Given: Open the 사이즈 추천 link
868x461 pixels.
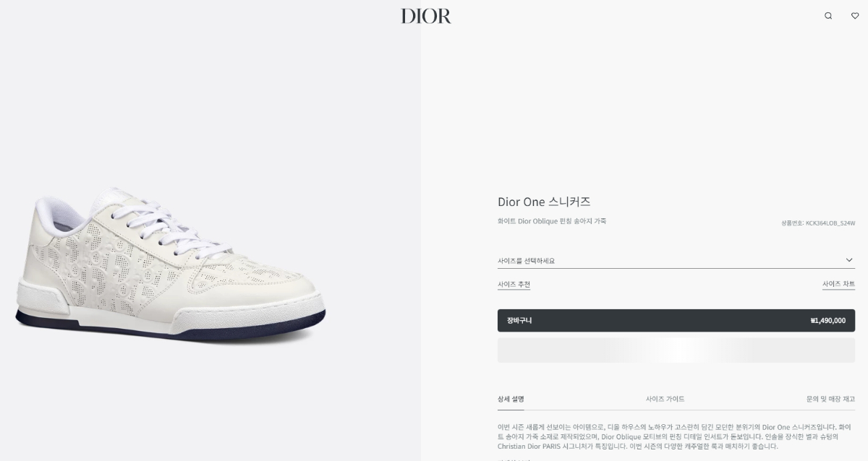Looking at the screenshot, I should coord(514,285).
